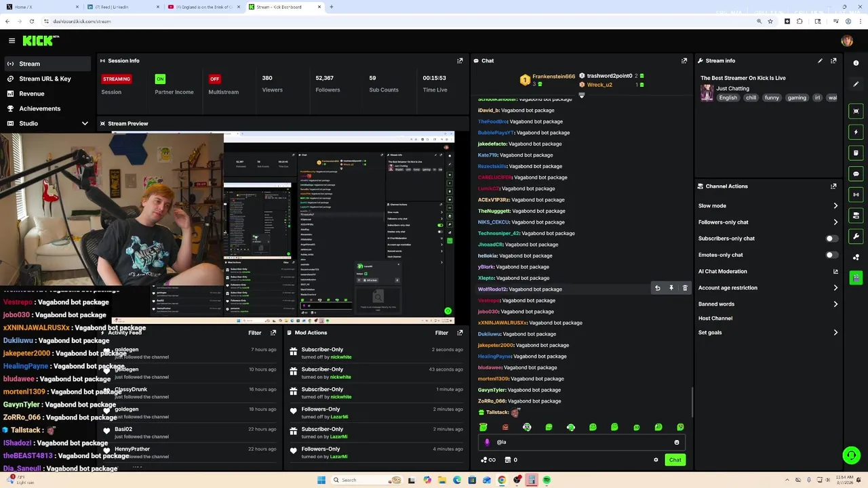The height and width of the screenshot is (488, 868).
Task: Open Spotify from the taskbar
Action: (547, 480)
